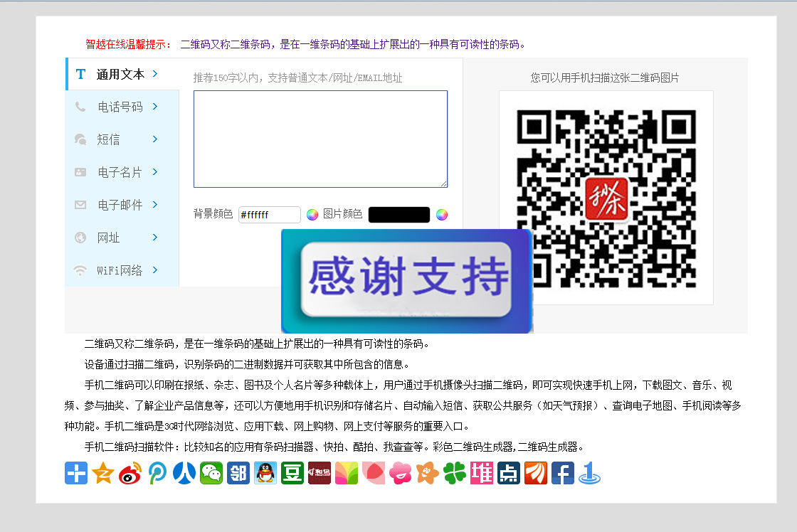Choose the 电子名片 tab
The image size is (797, 532).
122,172
